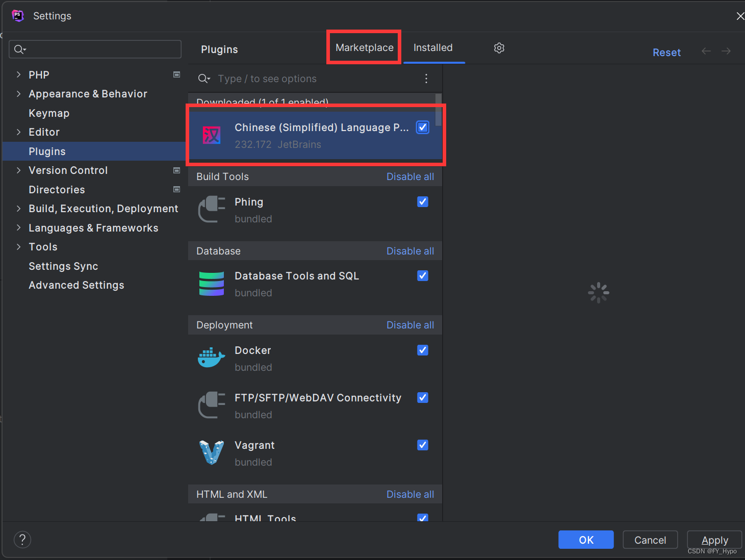
Task: Click the magnifier in plugin search field
Action: click(x=204, y=79)
